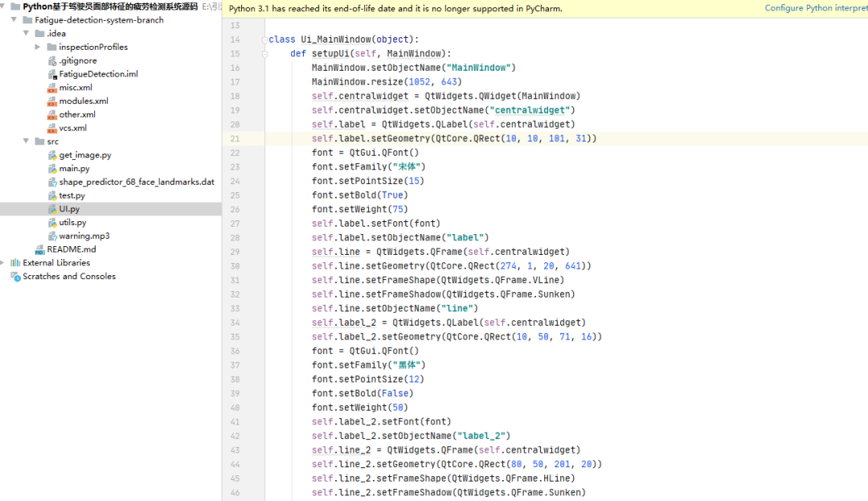Viewport: 868px width, 501px height.
Task: Select test.py in project tree
Action: tap(72, 195)
